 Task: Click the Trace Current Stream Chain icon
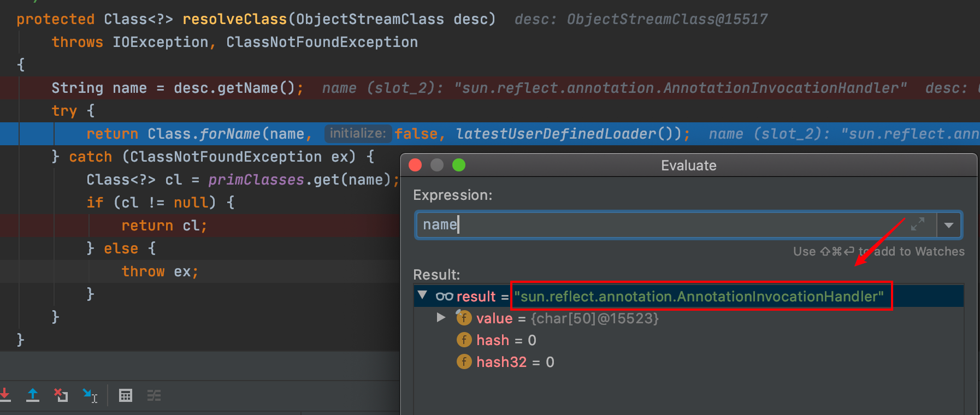[x=154, y=395]
